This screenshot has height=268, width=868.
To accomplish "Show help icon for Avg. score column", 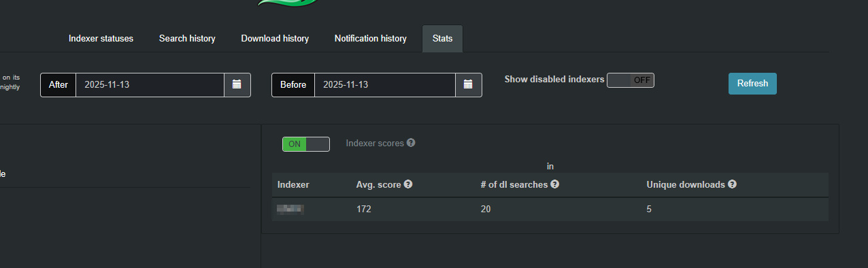I will (x=408, y=184).
